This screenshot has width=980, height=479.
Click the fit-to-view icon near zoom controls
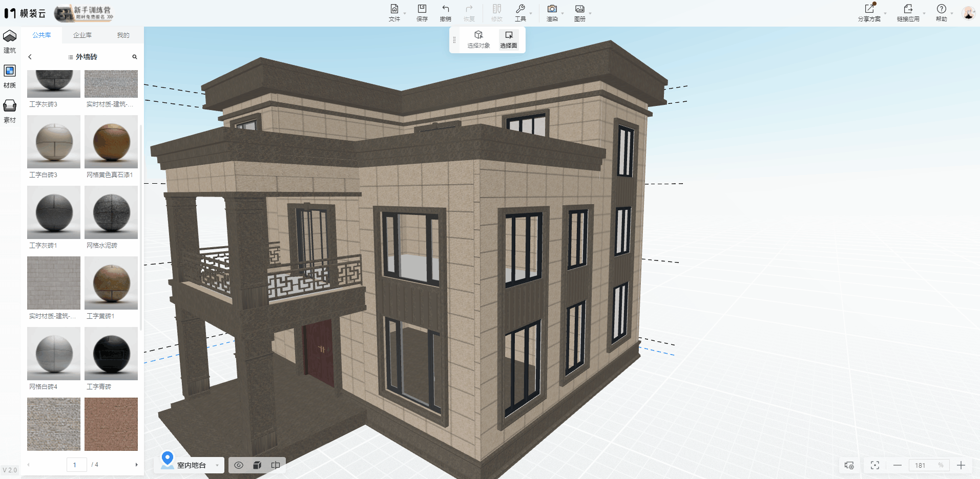[x=874, y=465]
